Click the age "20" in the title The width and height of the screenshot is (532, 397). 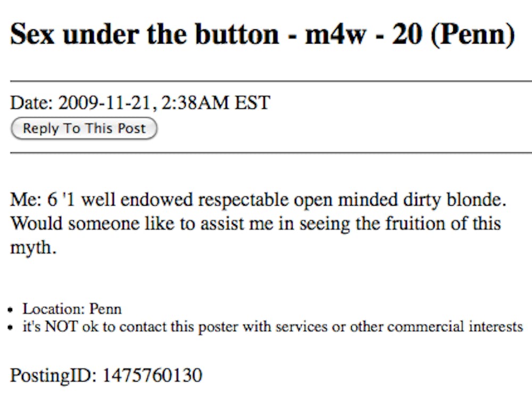pyautogui.click(x=412, y=35)
